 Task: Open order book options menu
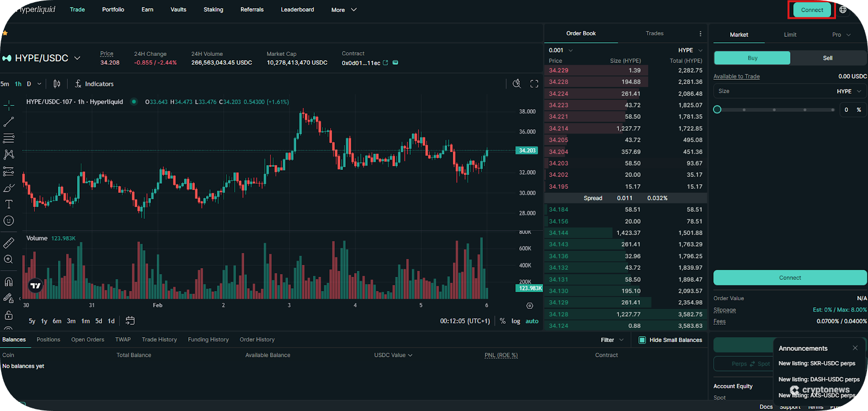pos(700,34)
